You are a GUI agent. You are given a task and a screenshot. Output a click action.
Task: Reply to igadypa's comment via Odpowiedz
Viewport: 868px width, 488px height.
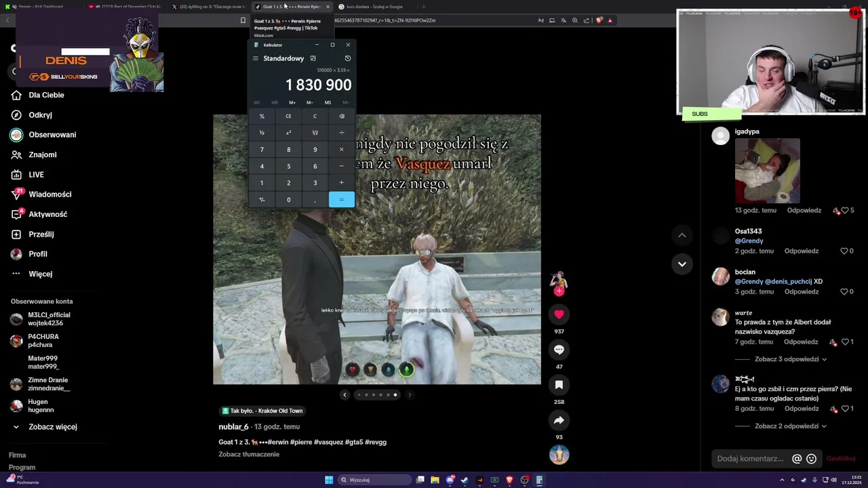click(804, 210)
